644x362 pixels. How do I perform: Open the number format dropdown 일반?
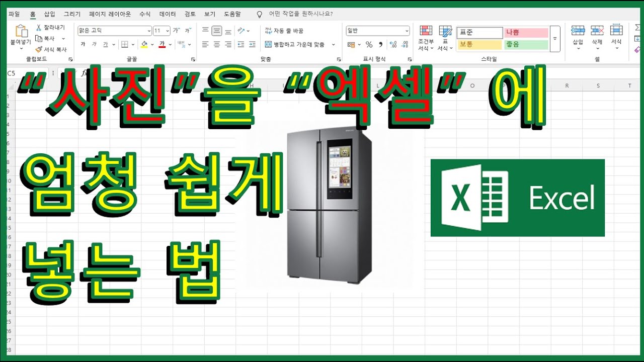[x=407, y=31]
